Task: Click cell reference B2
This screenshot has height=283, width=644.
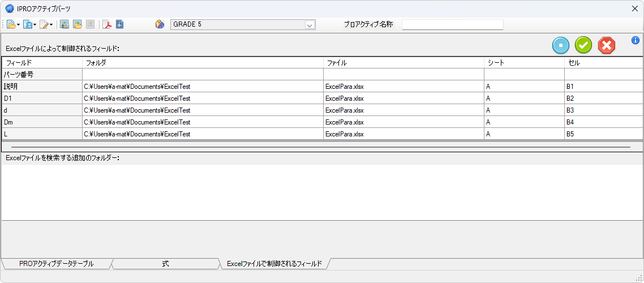Action: 604,98
